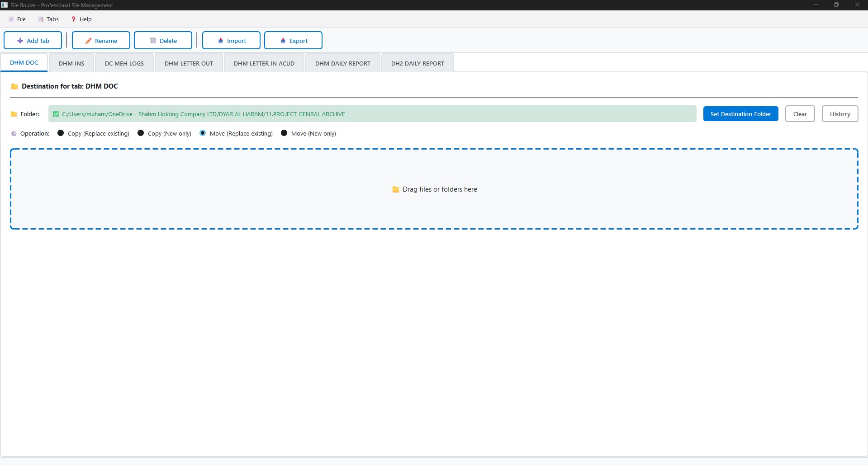Close the File Router window
868x465 pixels.
[x=857, y=5]
